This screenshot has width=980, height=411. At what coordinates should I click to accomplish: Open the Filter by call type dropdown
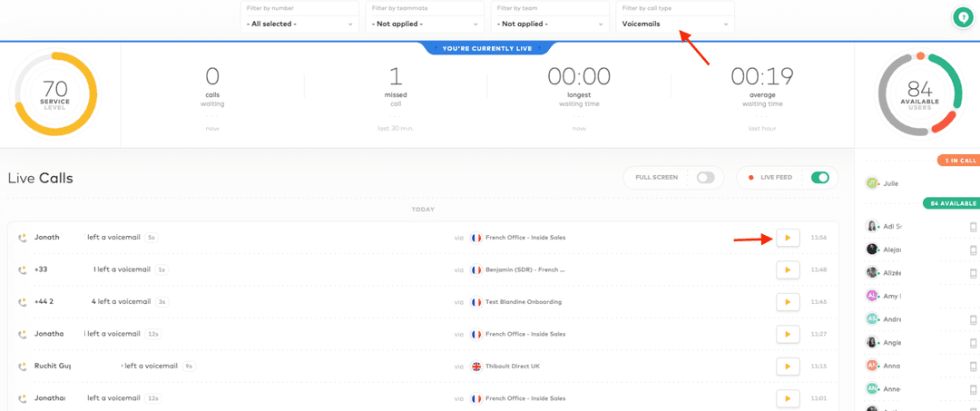pos(674,24)
